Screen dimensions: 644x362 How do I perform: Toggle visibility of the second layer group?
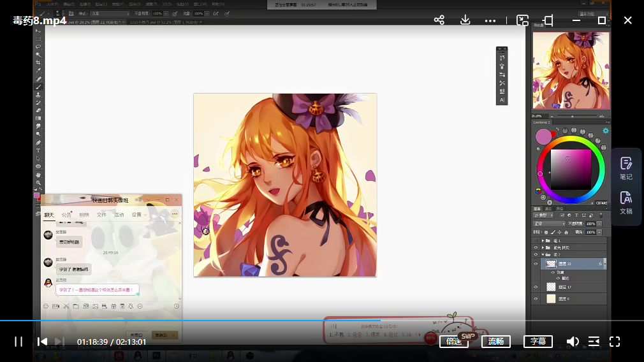536,247
